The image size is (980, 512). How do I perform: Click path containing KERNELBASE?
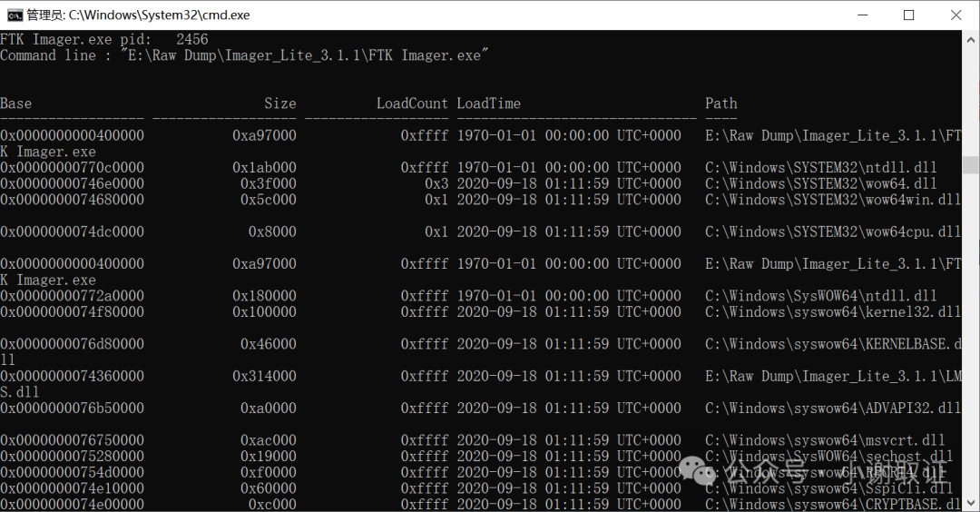[x=832, y=344]
